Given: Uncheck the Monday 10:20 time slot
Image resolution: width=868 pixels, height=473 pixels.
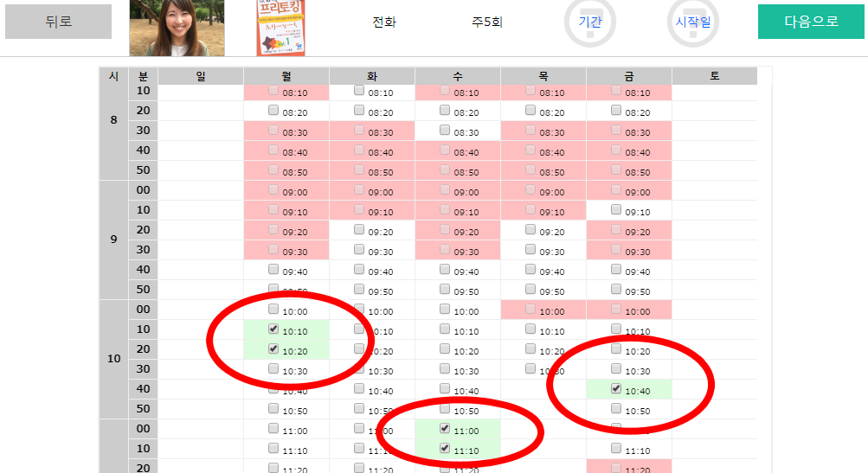Looking at the screenshot, I should [273, 349].
